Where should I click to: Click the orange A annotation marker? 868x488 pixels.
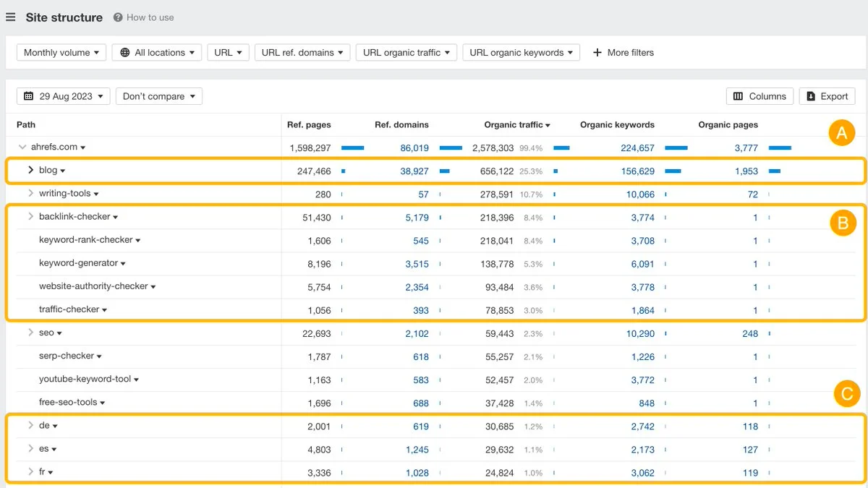coord(842,133)
